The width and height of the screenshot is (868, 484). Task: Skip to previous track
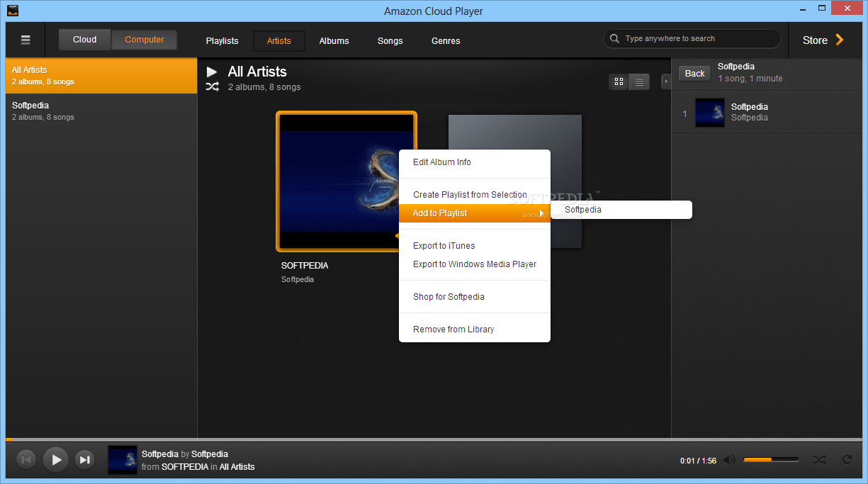[26, 460]
